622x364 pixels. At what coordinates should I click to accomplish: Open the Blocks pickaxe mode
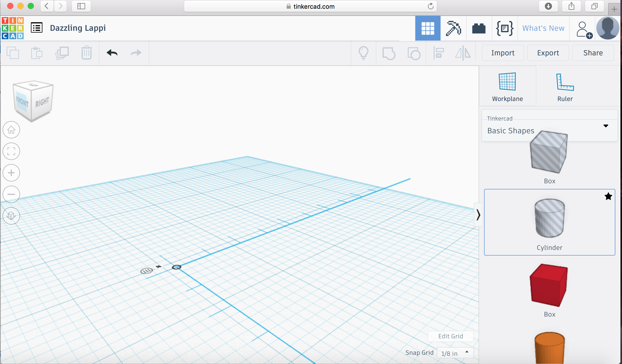(453, 28)
